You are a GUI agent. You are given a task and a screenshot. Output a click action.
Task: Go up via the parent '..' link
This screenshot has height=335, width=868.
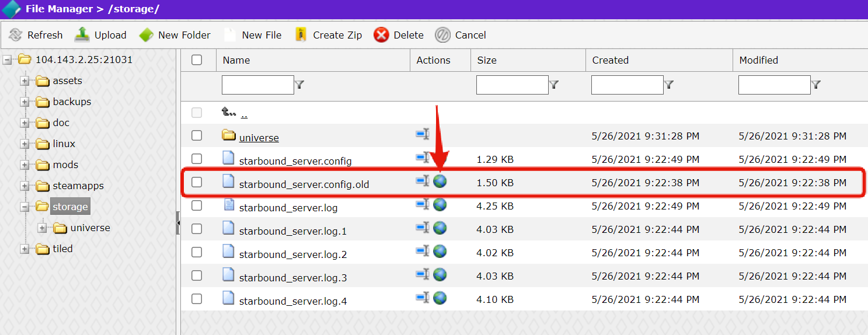click(244, 114)
